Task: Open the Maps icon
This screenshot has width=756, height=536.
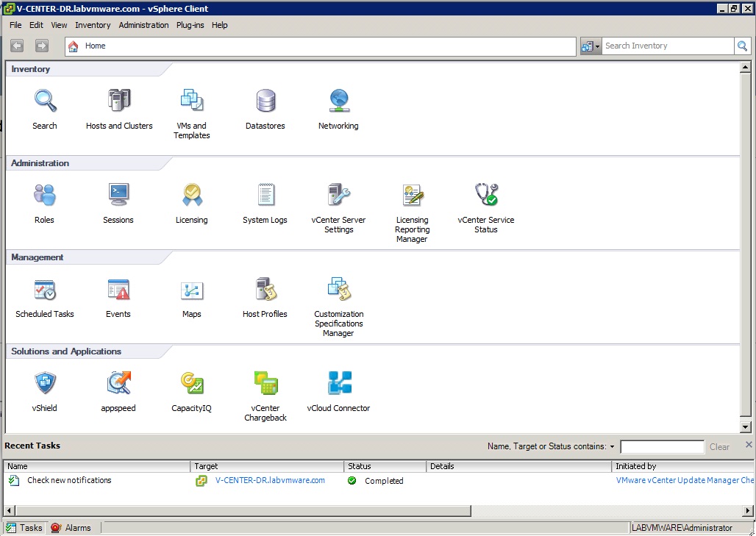Action: point(192,290)
